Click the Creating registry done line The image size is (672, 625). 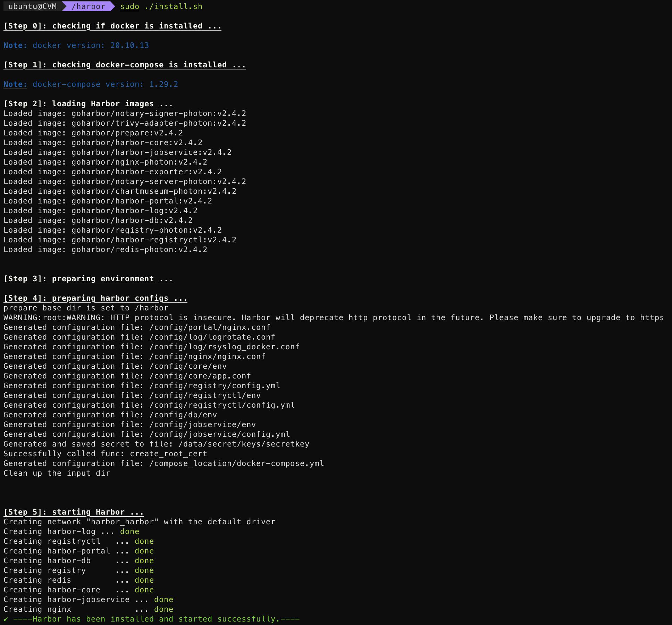click(79, 570)
